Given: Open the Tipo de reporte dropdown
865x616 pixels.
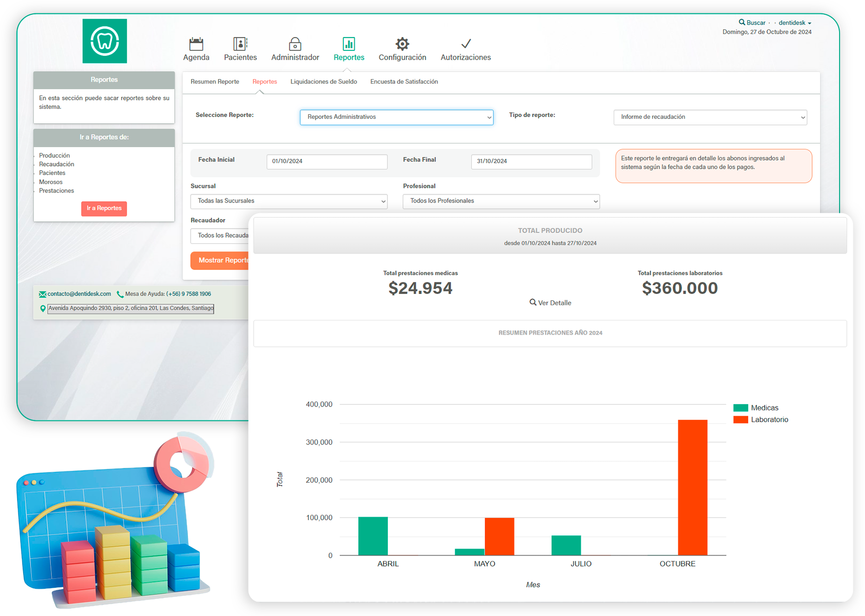Looking at the screenshot, I should coord(710,117).
